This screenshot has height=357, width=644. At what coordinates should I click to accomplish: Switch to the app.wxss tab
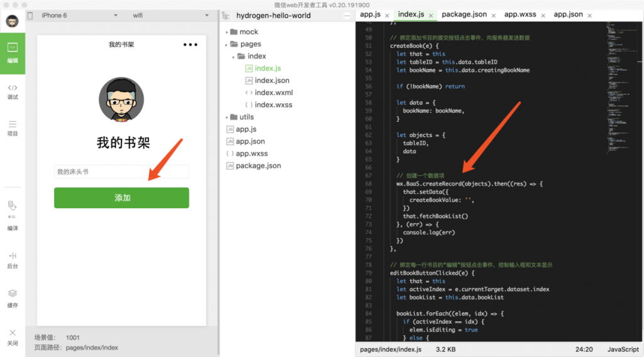coord(519,14)
